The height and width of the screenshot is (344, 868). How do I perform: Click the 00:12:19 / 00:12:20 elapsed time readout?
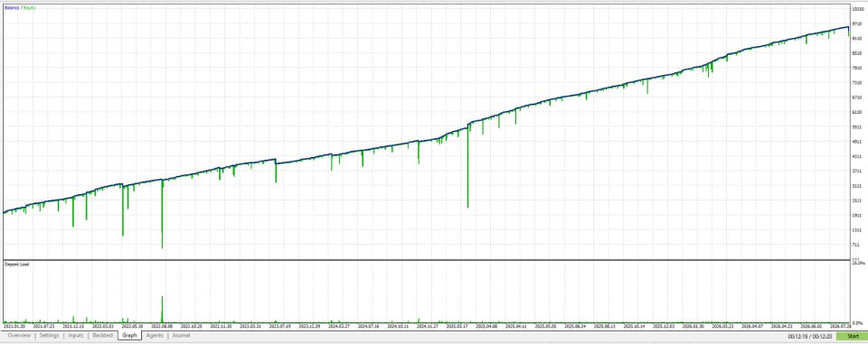pos(810,336)
